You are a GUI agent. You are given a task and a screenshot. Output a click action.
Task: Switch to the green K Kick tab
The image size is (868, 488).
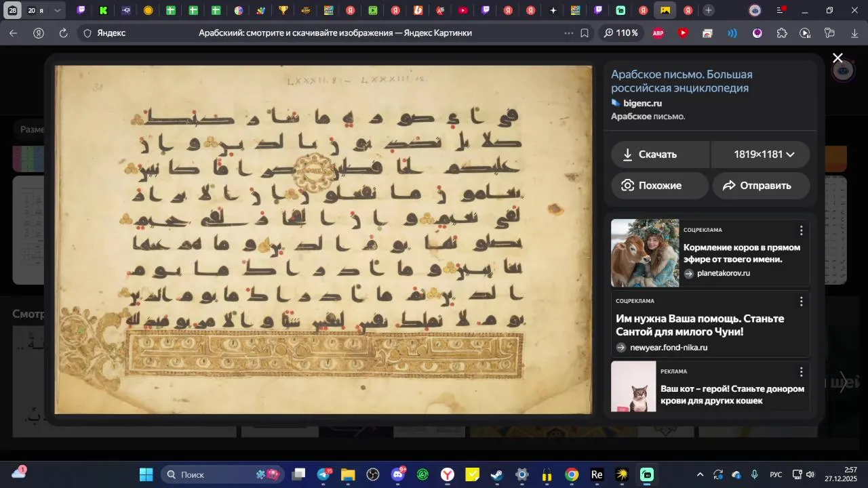click(x=103, y=10)
